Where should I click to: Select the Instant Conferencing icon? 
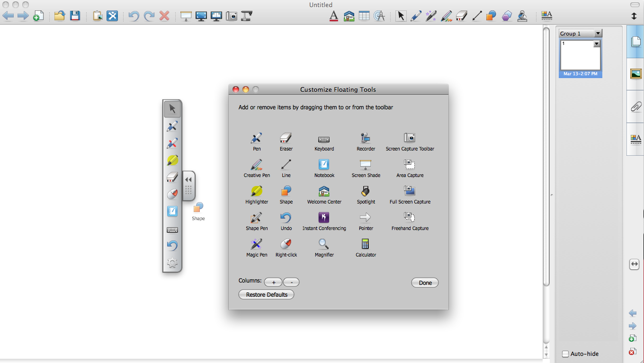point(324,218)
